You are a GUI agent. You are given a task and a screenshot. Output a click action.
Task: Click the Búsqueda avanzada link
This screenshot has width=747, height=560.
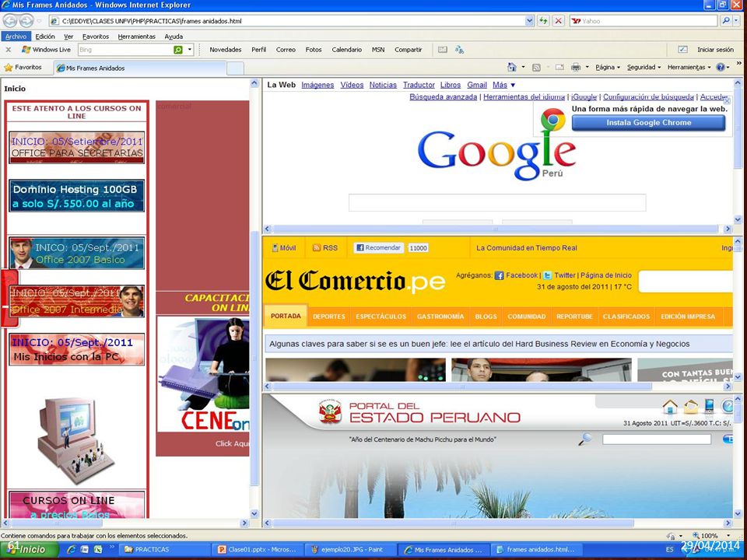tap(443, 96)
